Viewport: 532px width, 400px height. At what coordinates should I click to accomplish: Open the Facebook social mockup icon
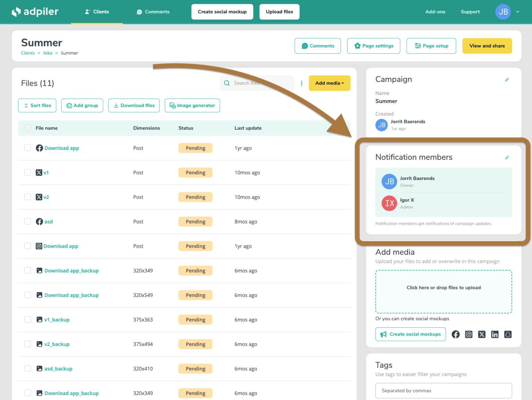(x=455, y=334)
